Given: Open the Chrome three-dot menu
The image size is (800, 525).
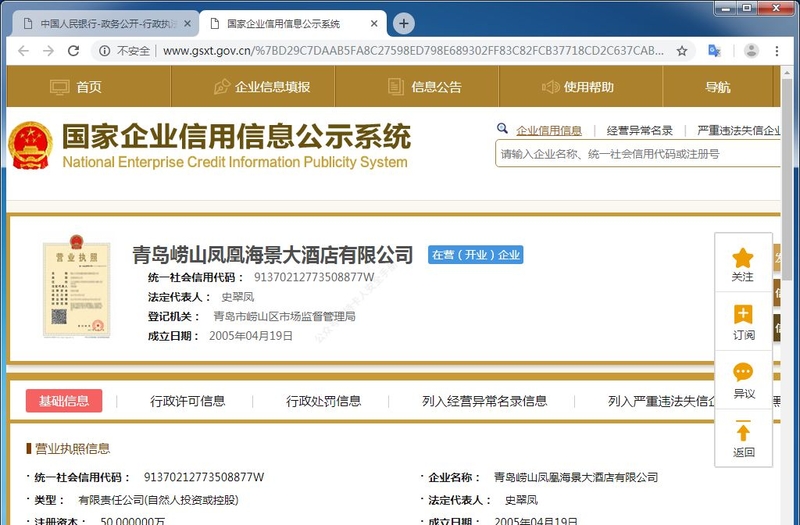Looking at the screenshot, I should pos(777,51).
